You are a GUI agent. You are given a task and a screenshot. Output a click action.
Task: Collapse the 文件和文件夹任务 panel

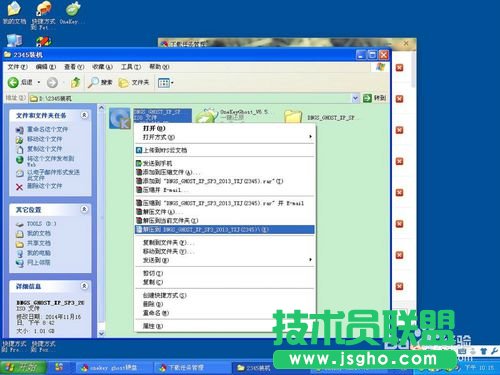84,115
